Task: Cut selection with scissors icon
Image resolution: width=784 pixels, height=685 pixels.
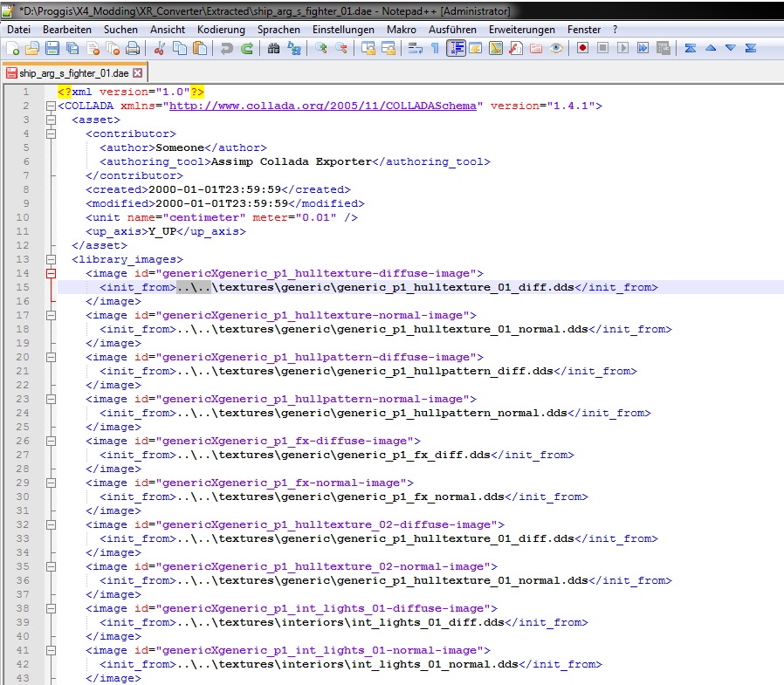Action: (160, 49)
